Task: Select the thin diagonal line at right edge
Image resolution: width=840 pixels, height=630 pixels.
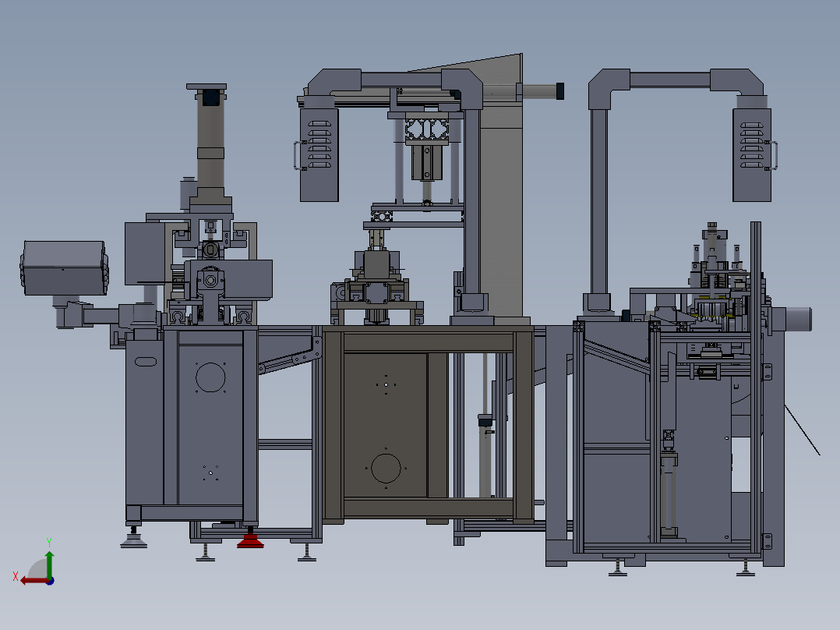Action: point(802,430)
